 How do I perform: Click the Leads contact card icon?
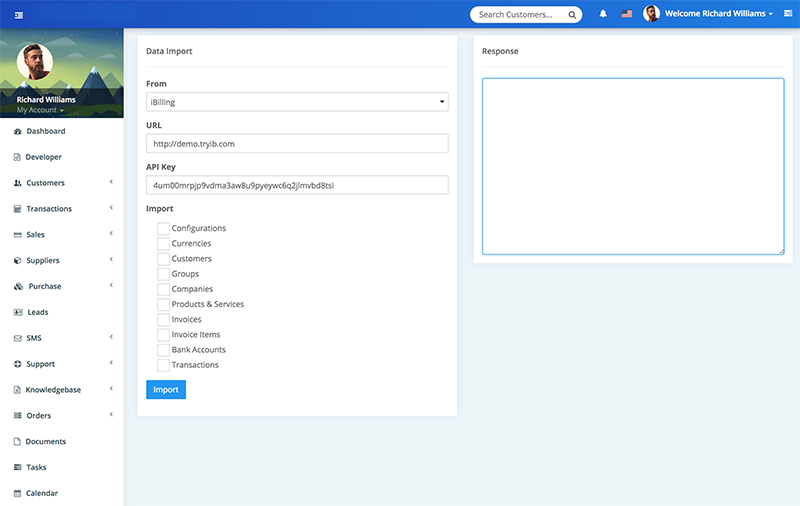[18, 312]
